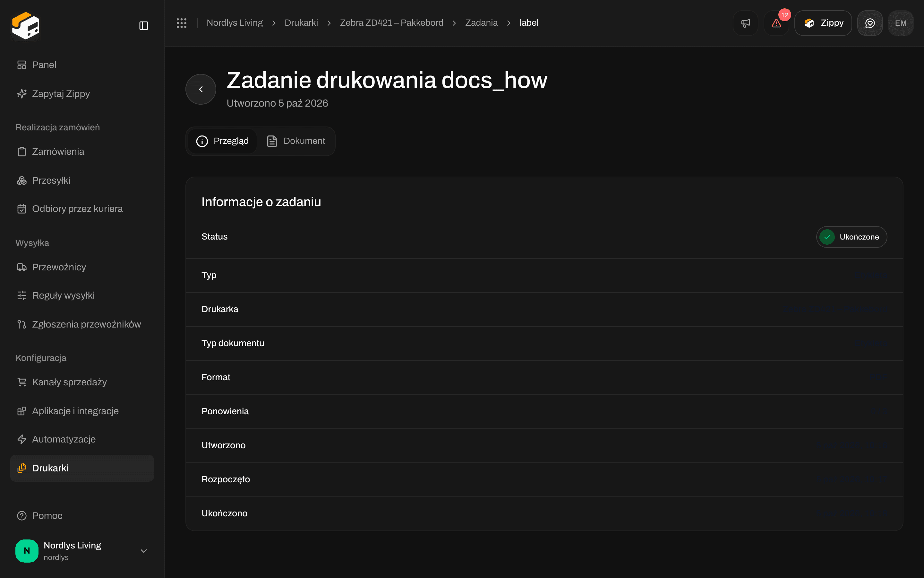Go to Przesyłki

[x=82, y=180]
